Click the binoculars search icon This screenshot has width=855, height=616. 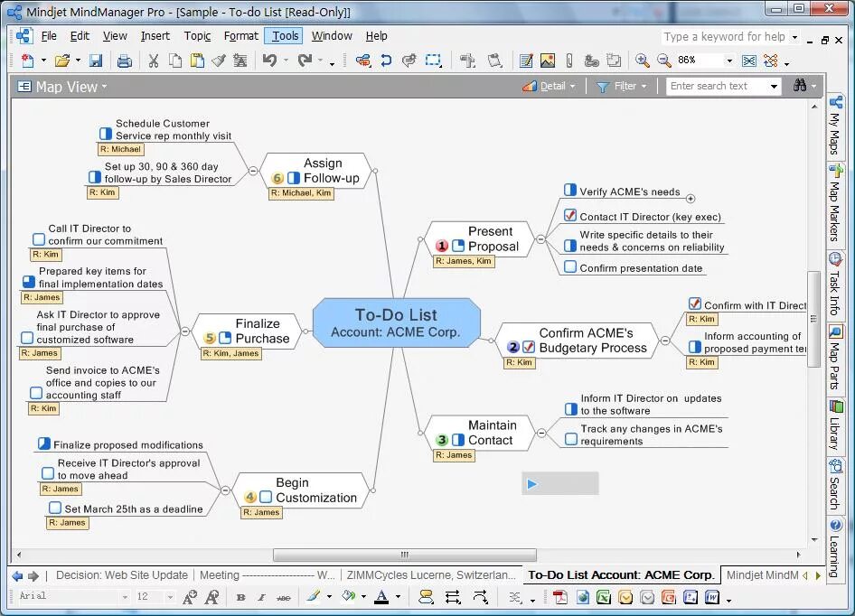pos(800,85)
